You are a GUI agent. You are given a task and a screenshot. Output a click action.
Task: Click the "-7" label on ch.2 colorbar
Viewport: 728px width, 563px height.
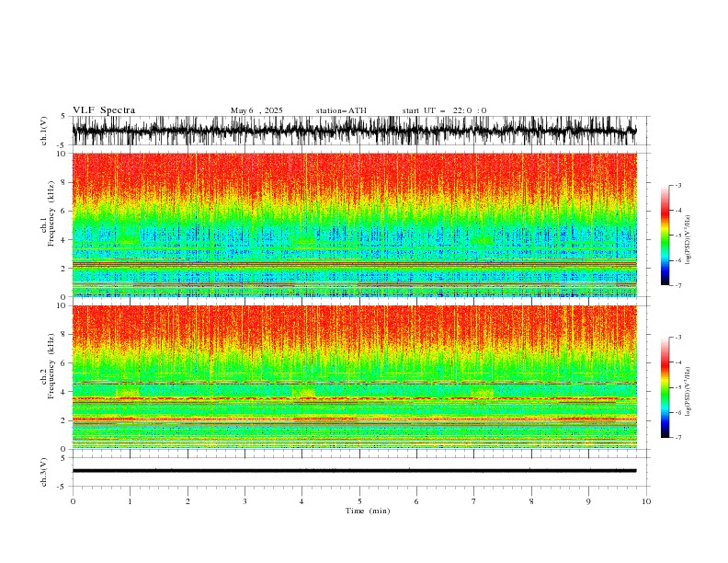pyautogui.click(x=677, y=438)
